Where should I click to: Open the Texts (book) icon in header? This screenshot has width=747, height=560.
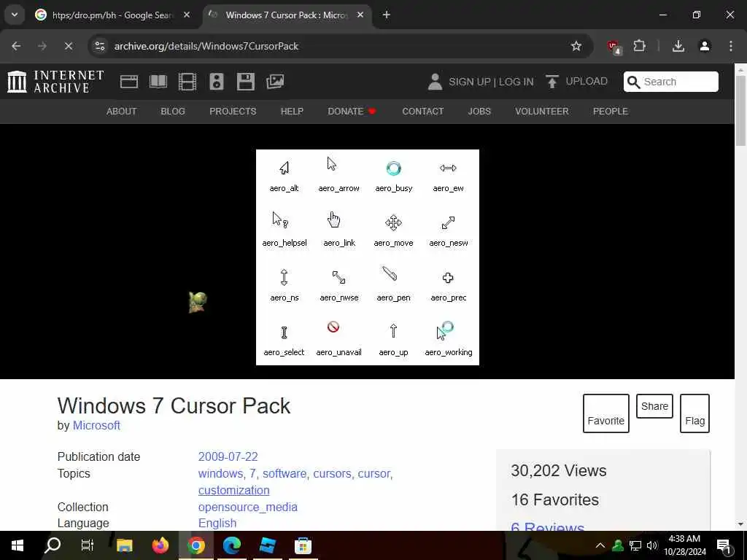(x=158, y=82)
